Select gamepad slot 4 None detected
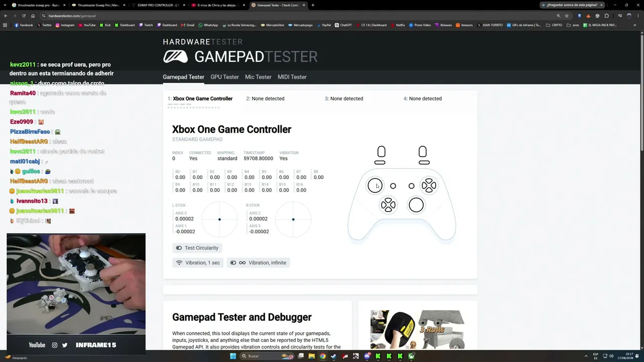 423,99
